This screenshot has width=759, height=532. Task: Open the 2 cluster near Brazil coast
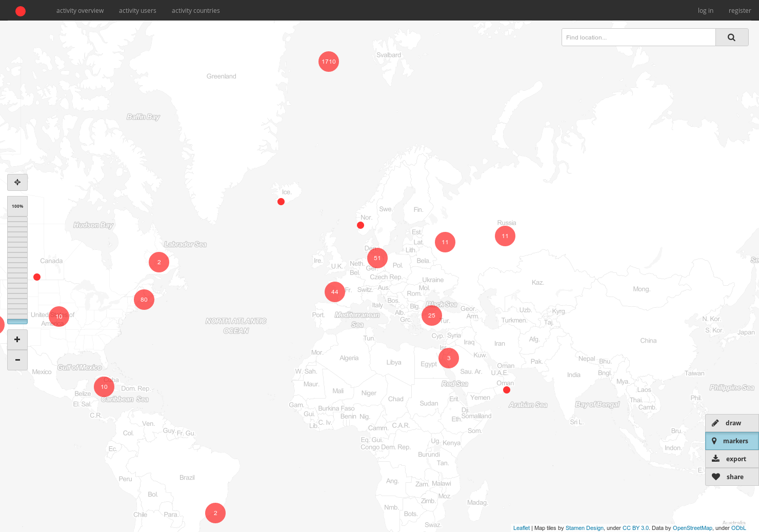(215, 513)
